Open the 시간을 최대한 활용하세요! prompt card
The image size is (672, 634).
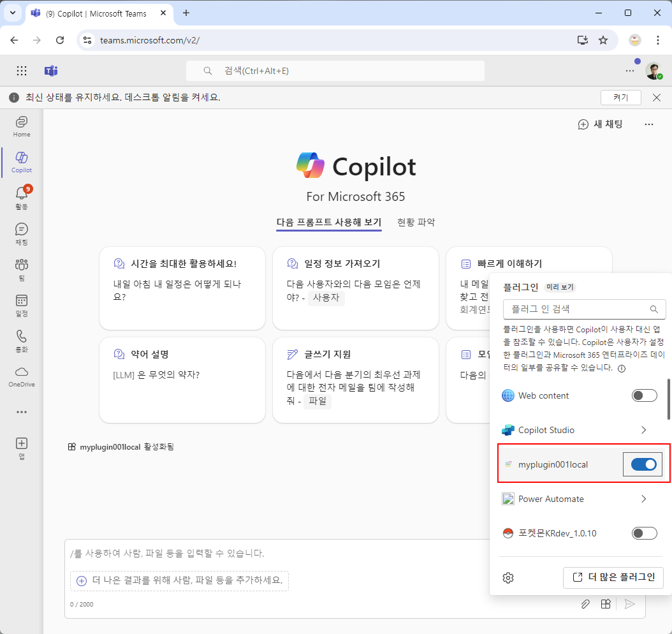(182, 288)
